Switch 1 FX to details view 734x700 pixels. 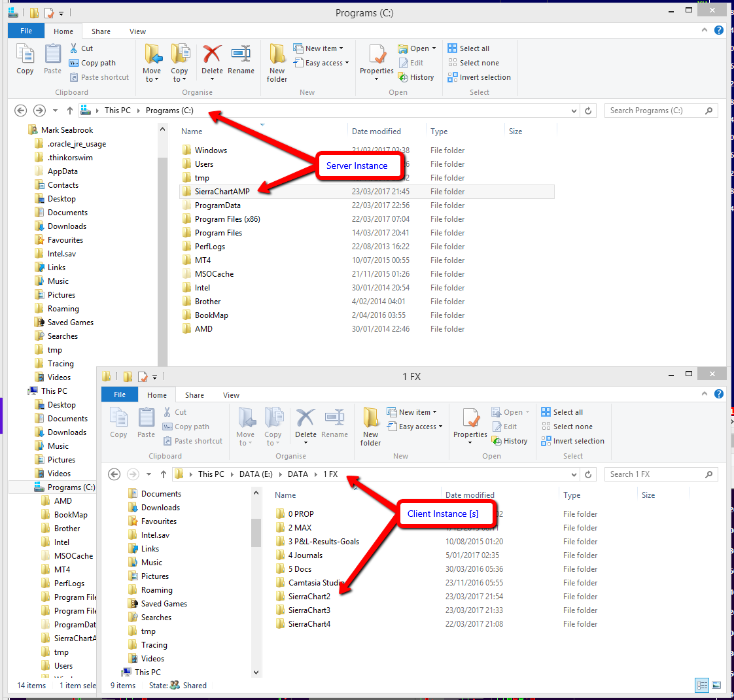tap(702, 686)
